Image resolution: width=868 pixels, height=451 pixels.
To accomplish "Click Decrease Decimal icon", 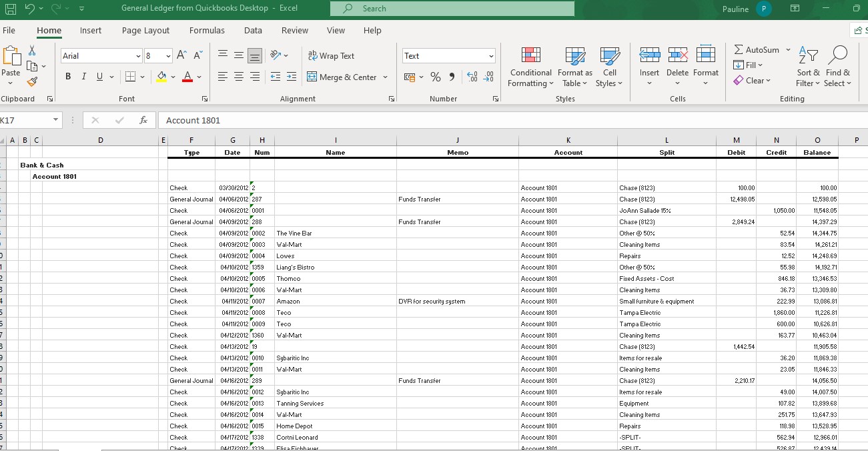I will click(488, 77).
